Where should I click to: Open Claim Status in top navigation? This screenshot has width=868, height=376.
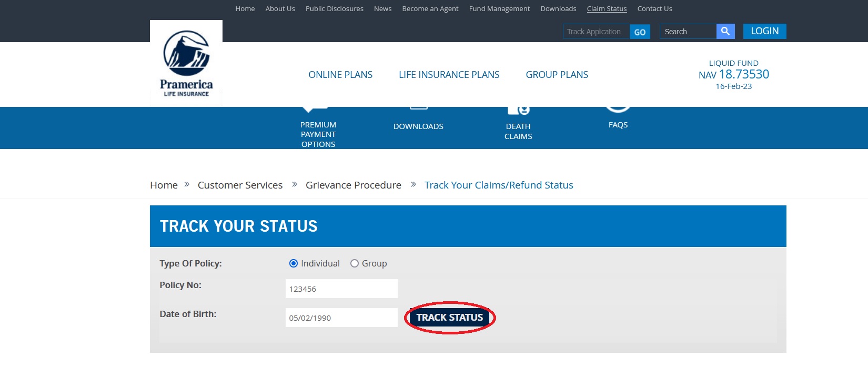[x=607, y=8]
